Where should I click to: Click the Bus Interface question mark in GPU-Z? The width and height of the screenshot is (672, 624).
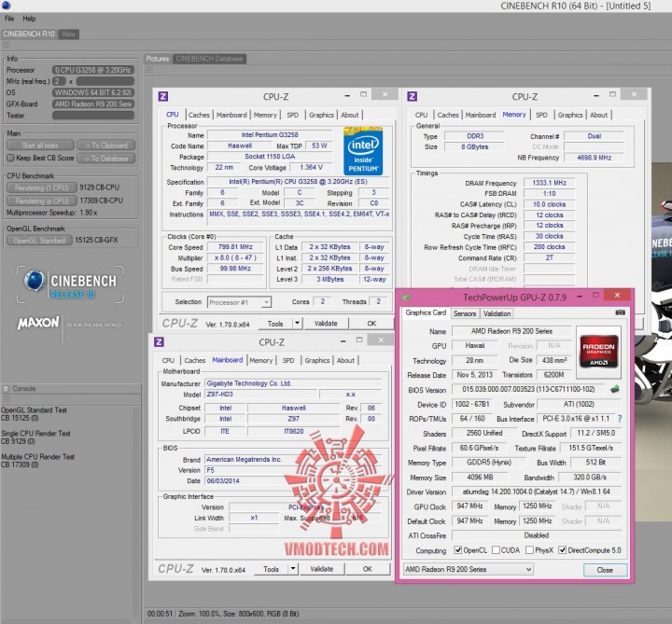pyautogui.click(x=620, y=419)
